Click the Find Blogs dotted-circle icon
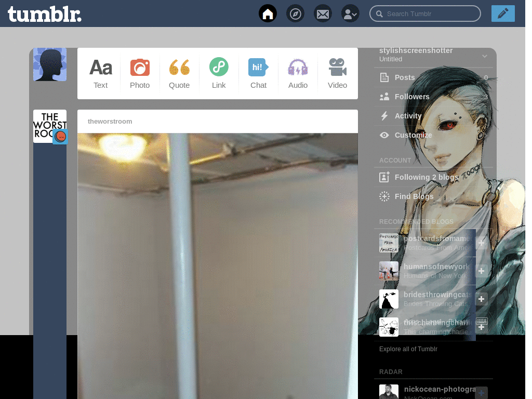532x399 pixels. (384, 196)
